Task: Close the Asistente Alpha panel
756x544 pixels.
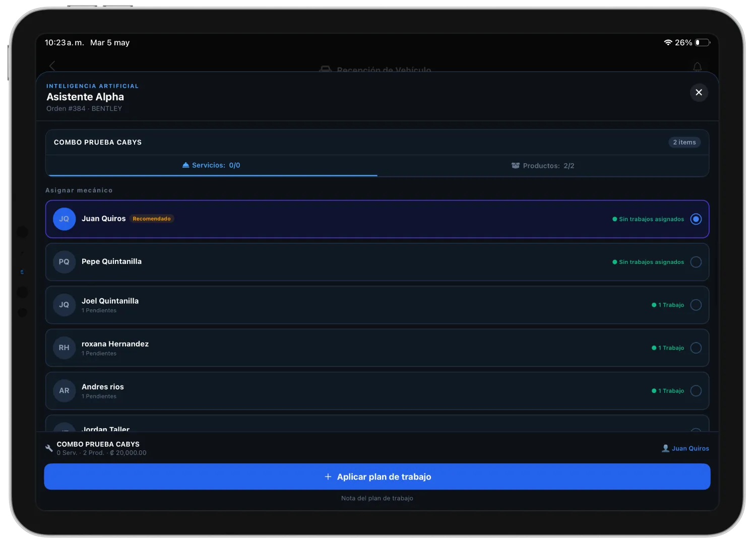Action: (699, 92)
